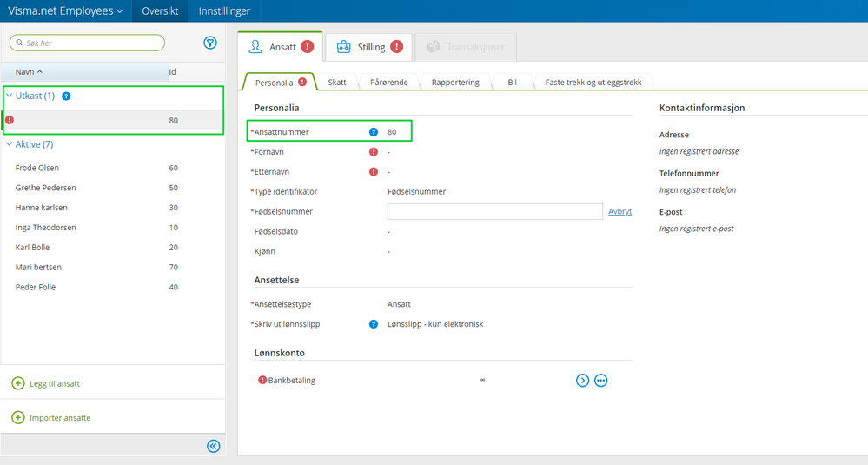Click the Ingen registrert telefon text
Image resolution: width=868 pixels, height=465 pixels.
click(698, 189)
